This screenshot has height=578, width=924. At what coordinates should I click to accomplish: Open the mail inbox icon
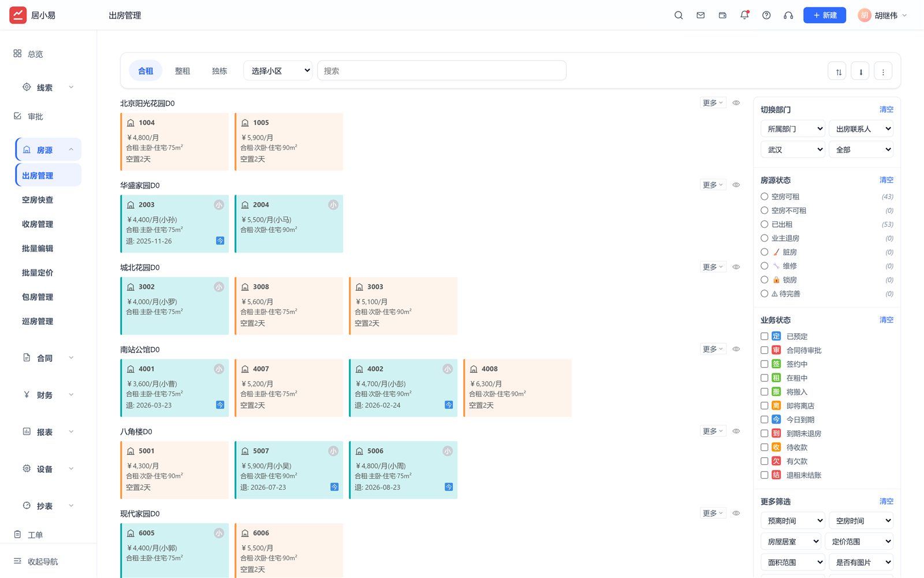701,16
